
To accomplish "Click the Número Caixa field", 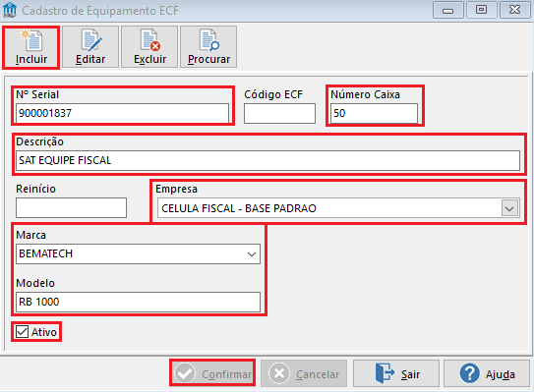I will [x=374, y=113].
